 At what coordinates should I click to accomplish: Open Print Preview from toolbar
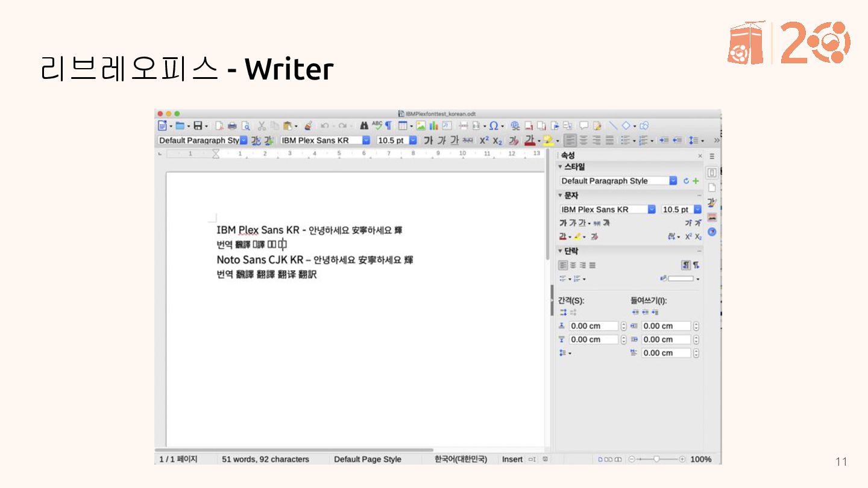[x=245, y=126]
